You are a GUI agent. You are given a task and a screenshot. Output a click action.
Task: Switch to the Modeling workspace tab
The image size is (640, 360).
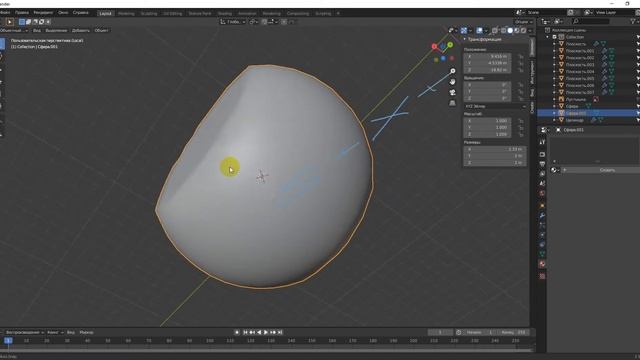coord(126,13)
